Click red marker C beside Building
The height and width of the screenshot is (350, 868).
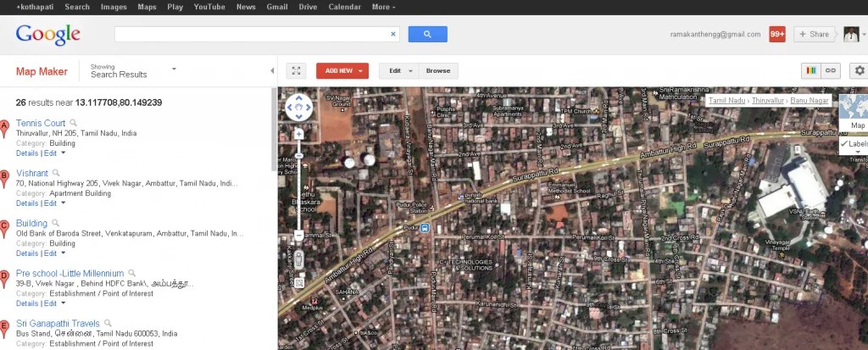pyautogui.click(x=4, y=229)
